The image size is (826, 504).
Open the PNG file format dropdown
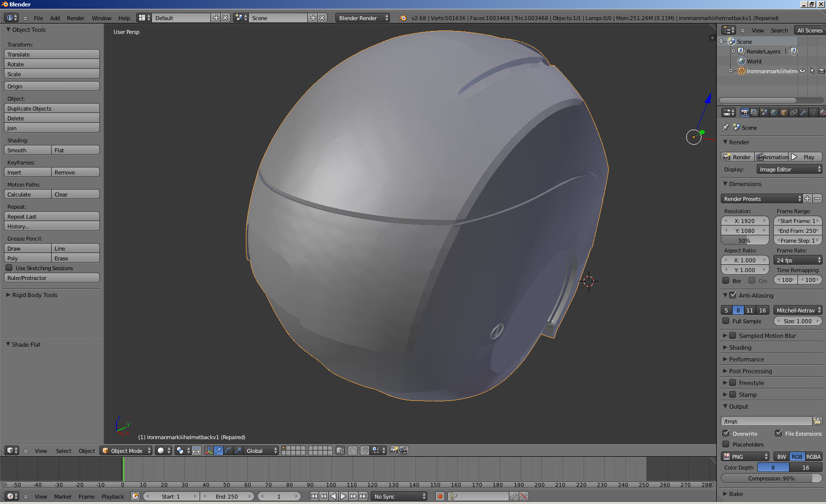coord(745,456)
